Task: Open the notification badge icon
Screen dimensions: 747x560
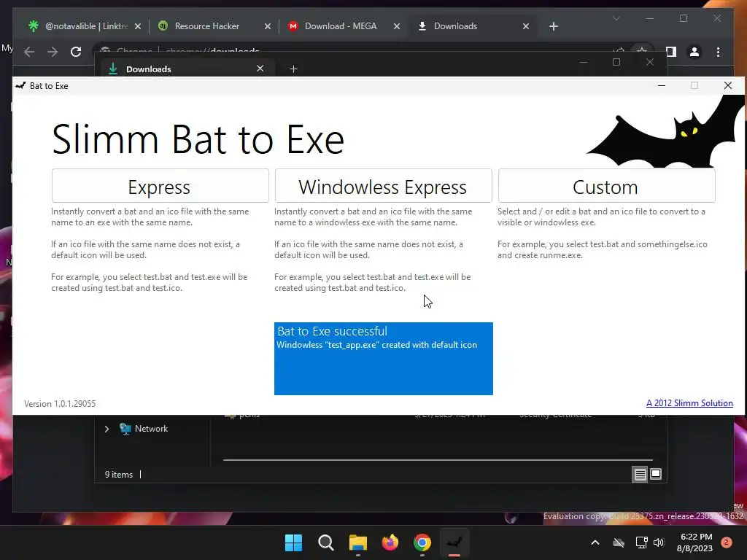Action: pyautogui.click(x=727, y=542)
